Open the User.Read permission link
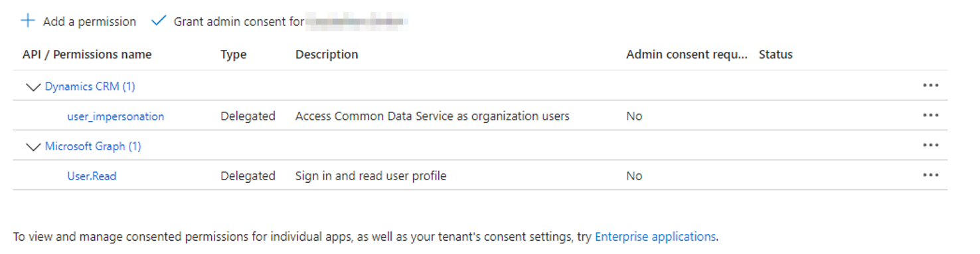 (x=92, y=176)
